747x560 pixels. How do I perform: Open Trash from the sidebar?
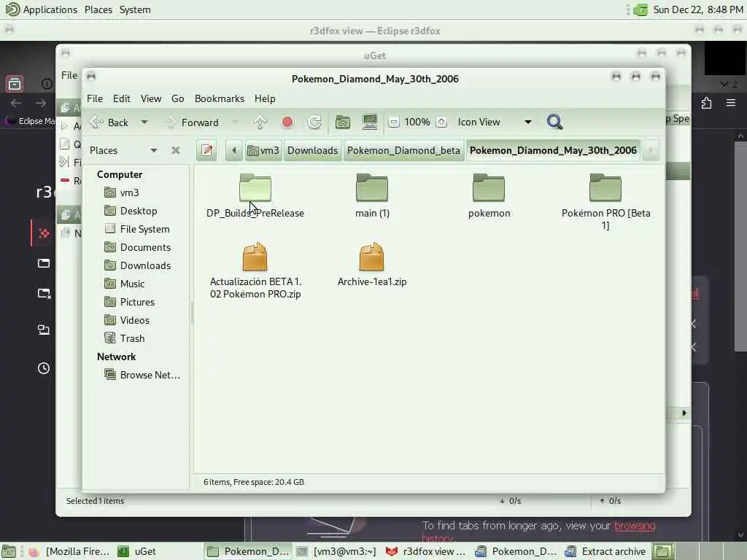[132, 338]
